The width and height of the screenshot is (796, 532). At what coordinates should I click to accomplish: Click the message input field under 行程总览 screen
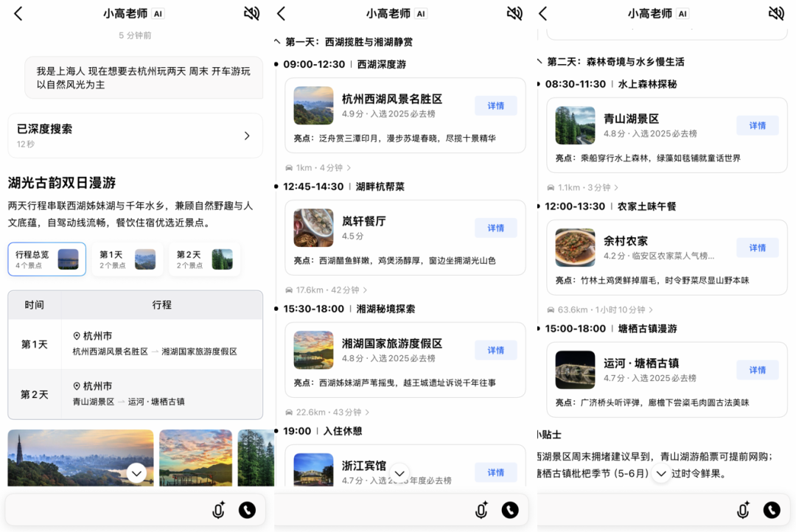(136, 510)
